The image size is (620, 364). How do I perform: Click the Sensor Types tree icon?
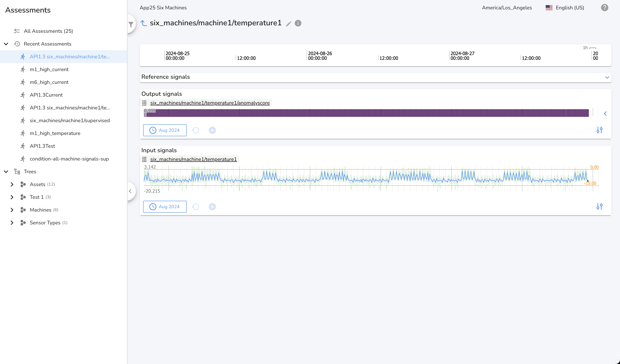(x=23, y=223)
